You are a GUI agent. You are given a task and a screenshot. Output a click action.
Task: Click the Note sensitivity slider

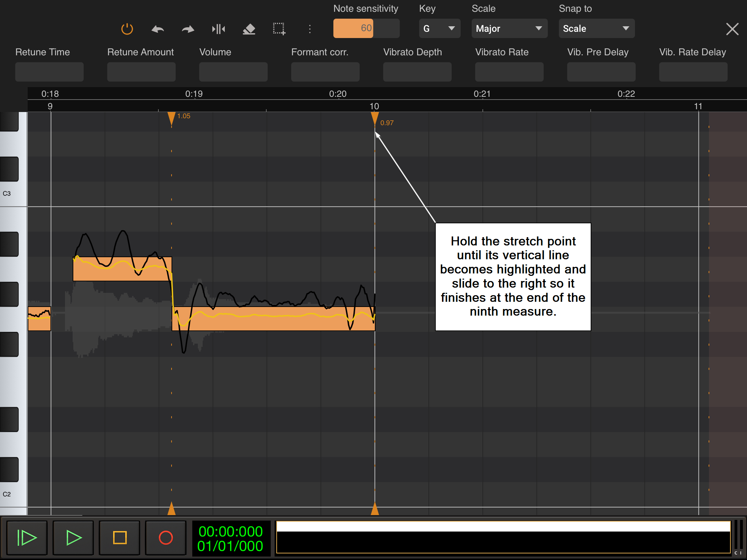366,28
